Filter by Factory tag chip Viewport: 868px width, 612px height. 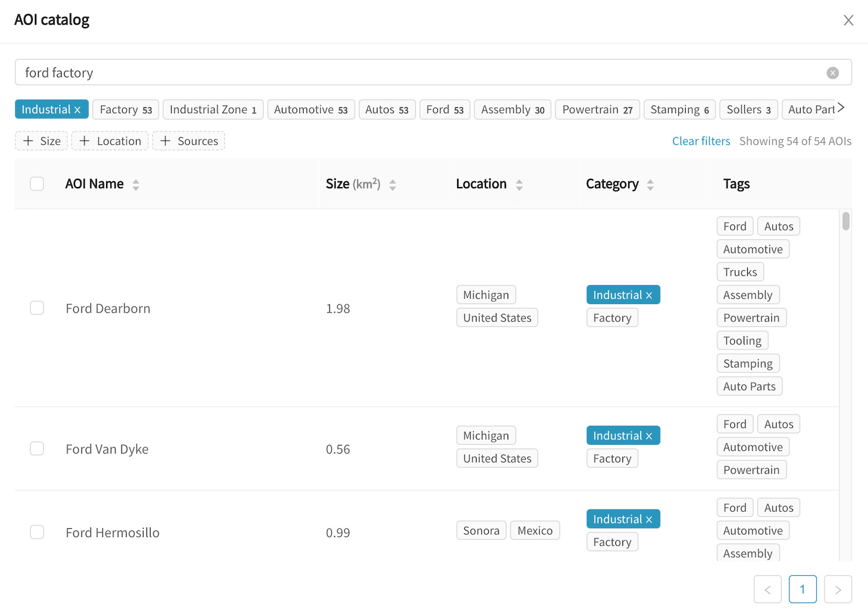point(125,110)
